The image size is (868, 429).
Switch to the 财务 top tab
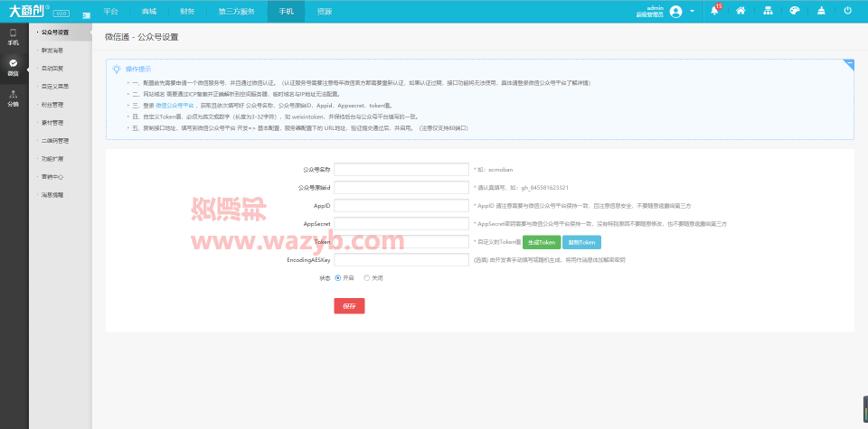[187, 11]
